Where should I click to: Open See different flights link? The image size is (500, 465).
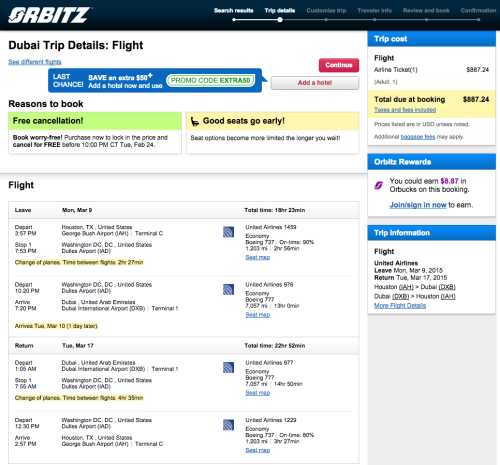pyautogui.click(x=35, y=62)
